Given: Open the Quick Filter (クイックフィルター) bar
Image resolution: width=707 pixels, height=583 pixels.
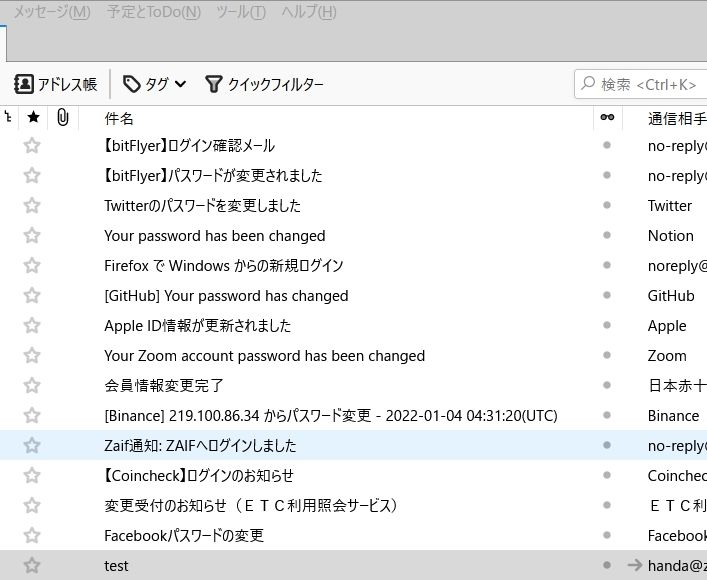Looking at the screenshot, I should 264,84.
